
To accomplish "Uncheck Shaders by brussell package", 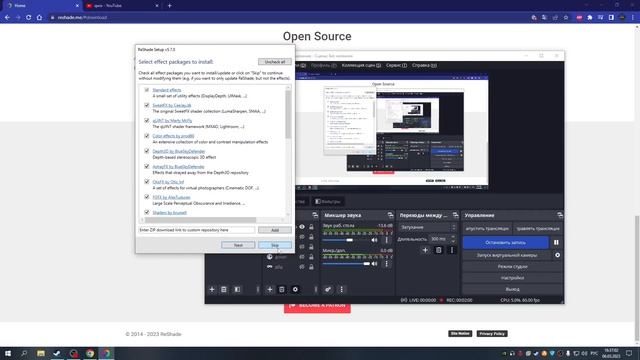I will click(x=147, y=212).
